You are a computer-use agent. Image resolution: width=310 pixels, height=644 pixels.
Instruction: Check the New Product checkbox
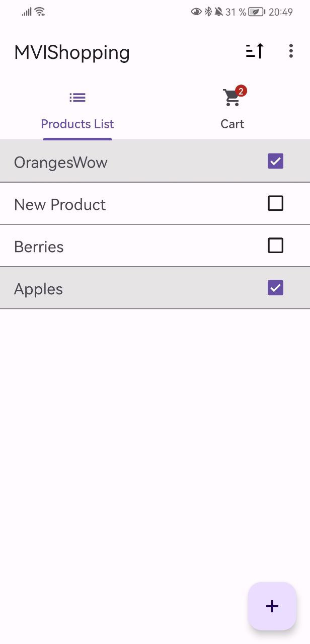[x=275, y=203]
